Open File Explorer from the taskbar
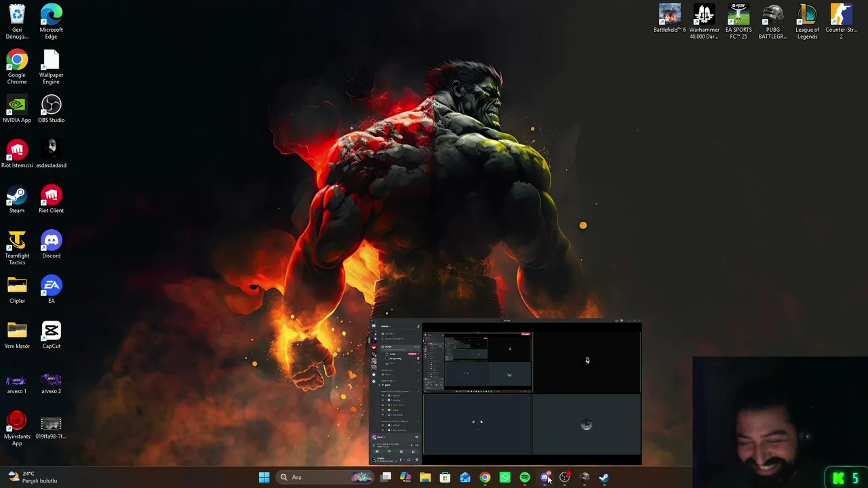This screenshot has height=488, width=868. pos(425,477)
